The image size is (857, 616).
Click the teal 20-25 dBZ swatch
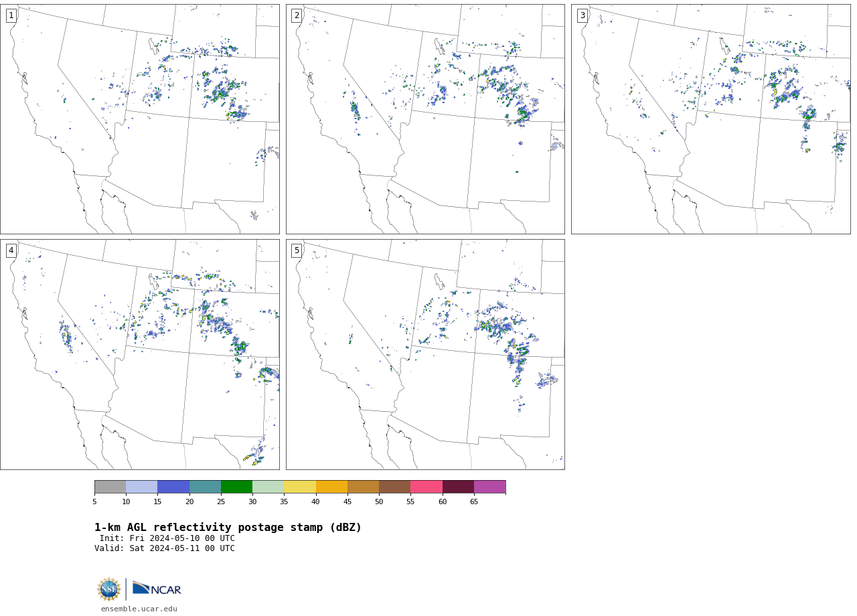click(205, 487)
